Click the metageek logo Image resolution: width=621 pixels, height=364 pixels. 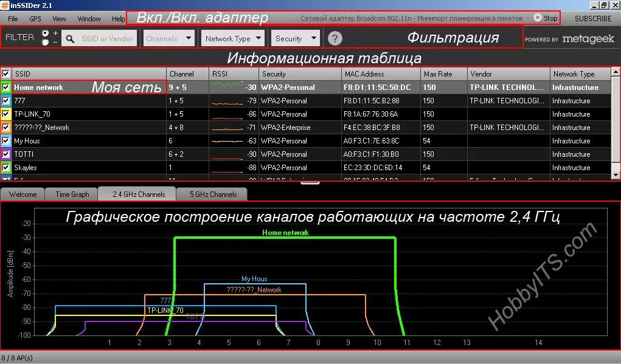coord(588,39)
